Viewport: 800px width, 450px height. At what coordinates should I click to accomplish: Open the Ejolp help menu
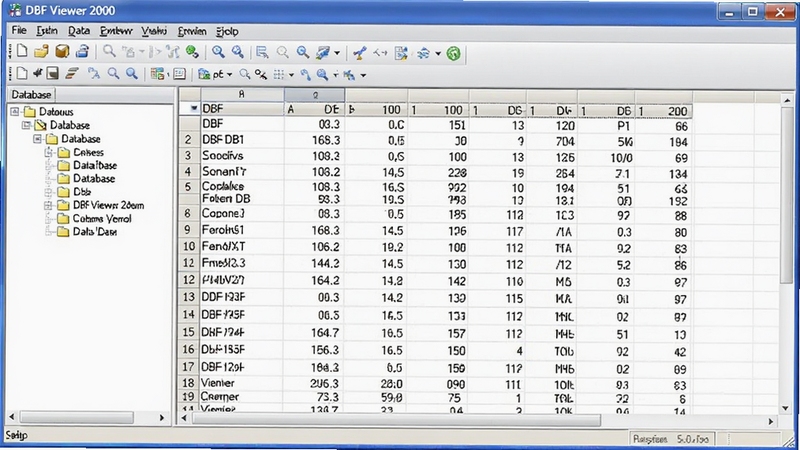[227, 32]
